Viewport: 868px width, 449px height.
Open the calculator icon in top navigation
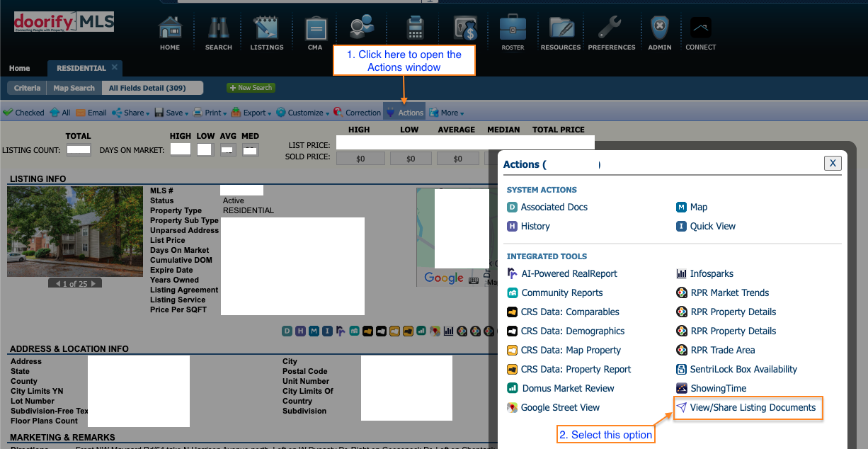[415, 28]
